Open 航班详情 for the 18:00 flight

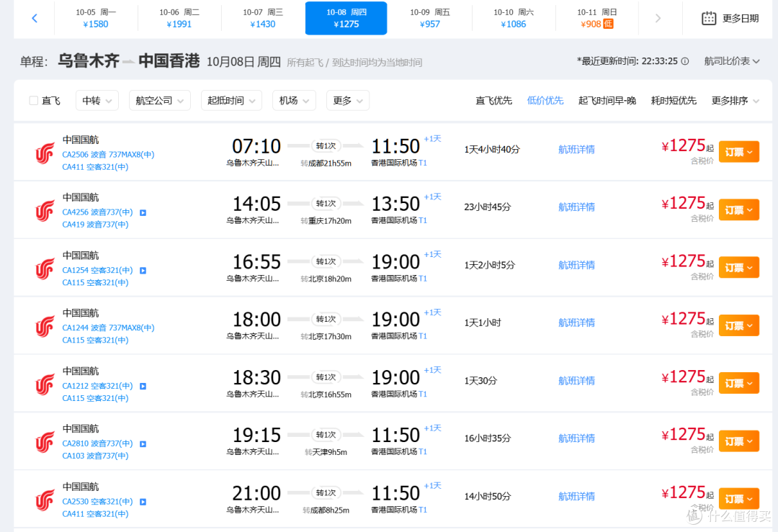click(576, 323)
